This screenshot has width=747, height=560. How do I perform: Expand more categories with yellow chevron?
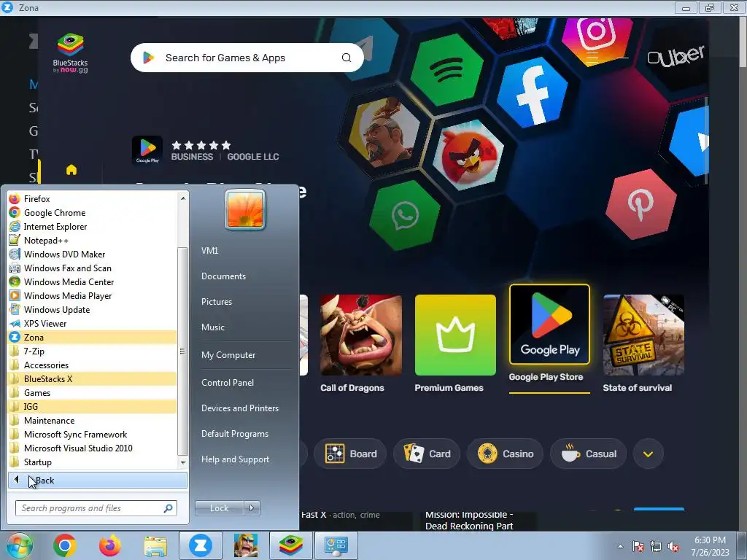(x=648, y=454)
